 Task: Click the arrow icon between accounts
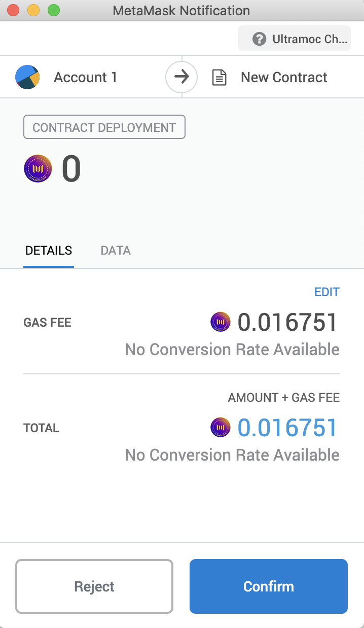point(181,77)
